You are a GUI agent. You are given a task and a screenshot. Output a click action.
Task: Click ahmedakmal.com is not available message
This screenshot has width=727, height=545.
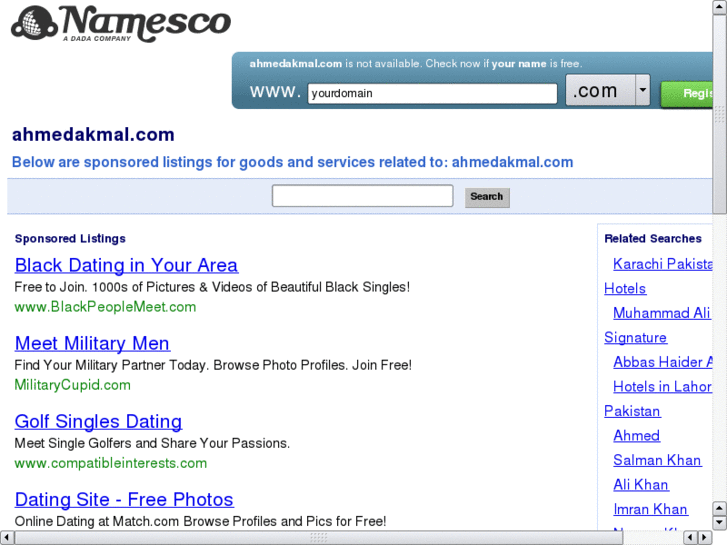(416, 64)
